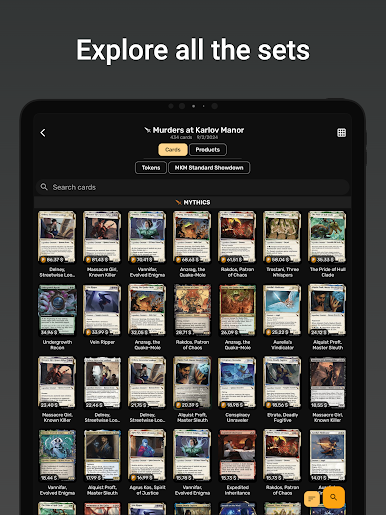Tap the orange search floating button
386x515 pixels.
pyautogui.click(x=334, y=497)
